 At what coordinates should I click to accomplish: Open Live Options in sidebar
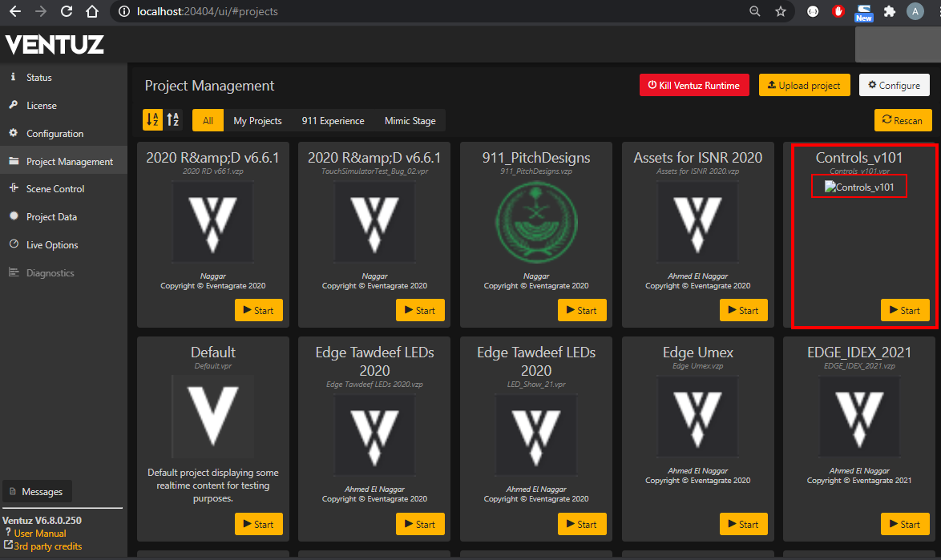[52, 245]
